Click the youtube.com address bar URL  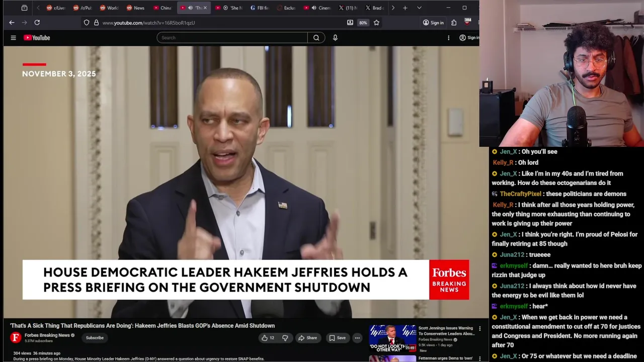pyautogui.click(x=148, y=23)
